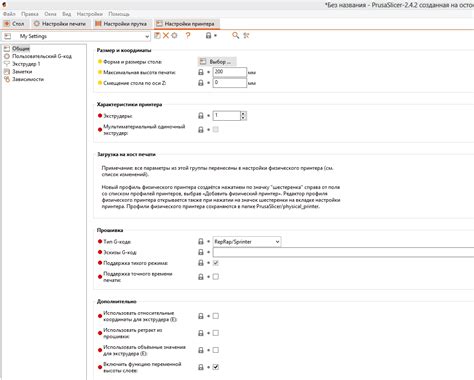The width and height of the screenshot is (474, 380).
Task: Click the physical printer gear icon
Action: pos(174,35)
